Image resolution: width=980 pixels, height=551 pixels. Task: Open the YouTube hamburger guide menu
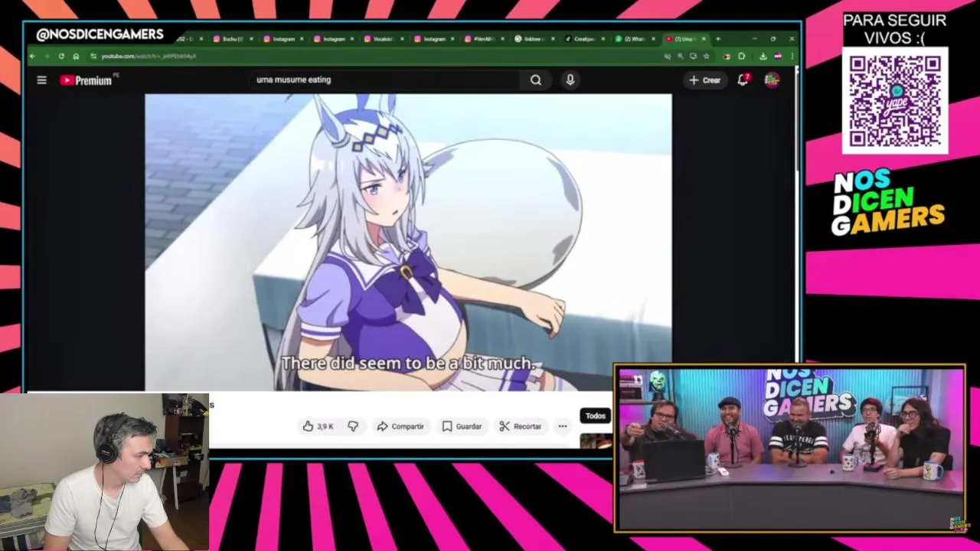(42, 80)
